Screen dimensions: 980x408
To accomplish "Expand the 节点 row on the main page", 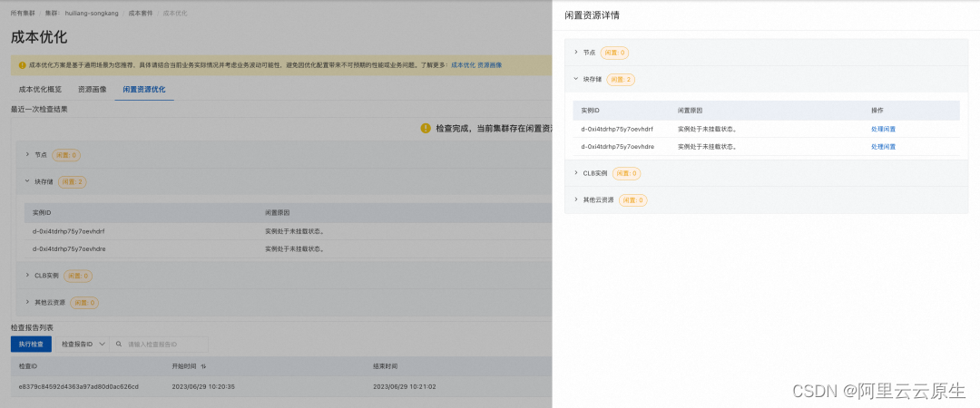I will coord(27,154).
